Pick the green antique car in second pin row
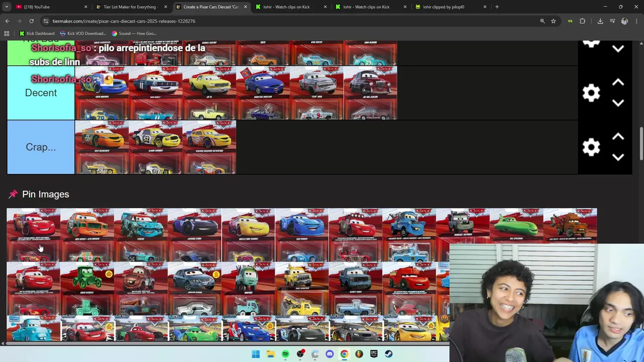644x362 pixels. [x=87, y=289]
